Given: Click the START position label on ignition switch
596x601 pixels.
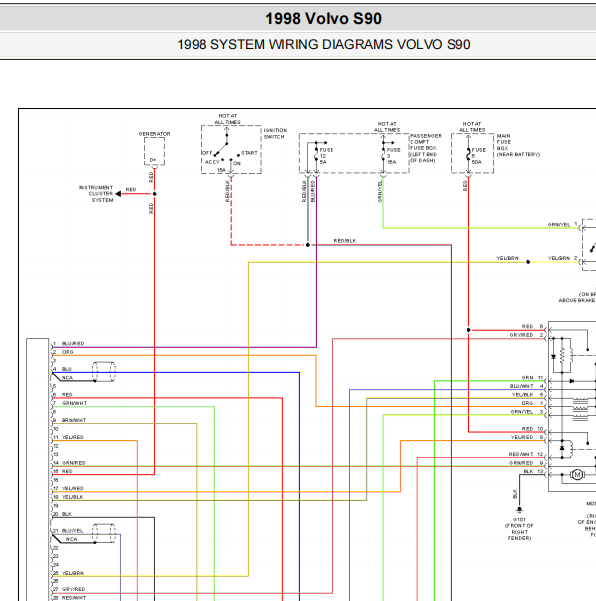Looking at the screenshot, I should (249, 153).
